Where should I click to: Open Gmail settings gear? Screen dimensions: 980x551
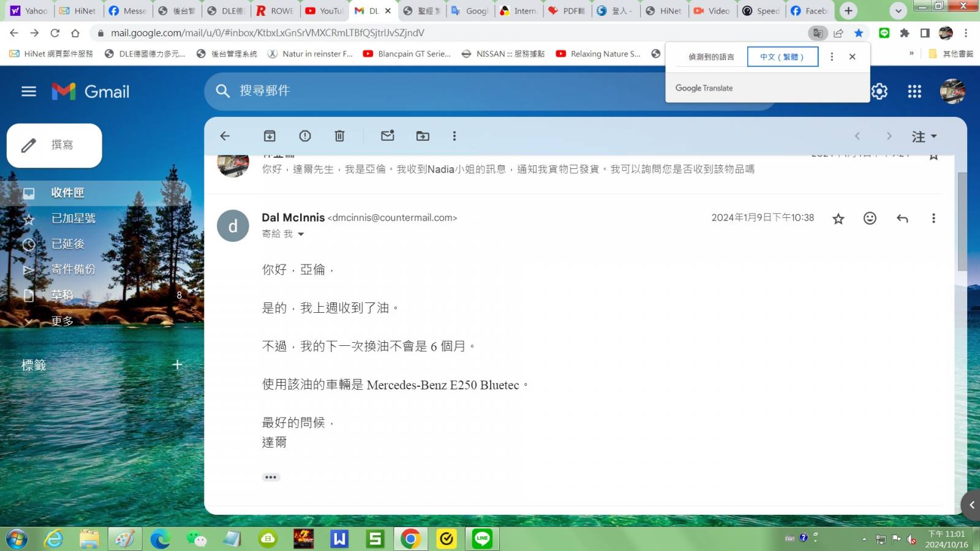[880, 92]
